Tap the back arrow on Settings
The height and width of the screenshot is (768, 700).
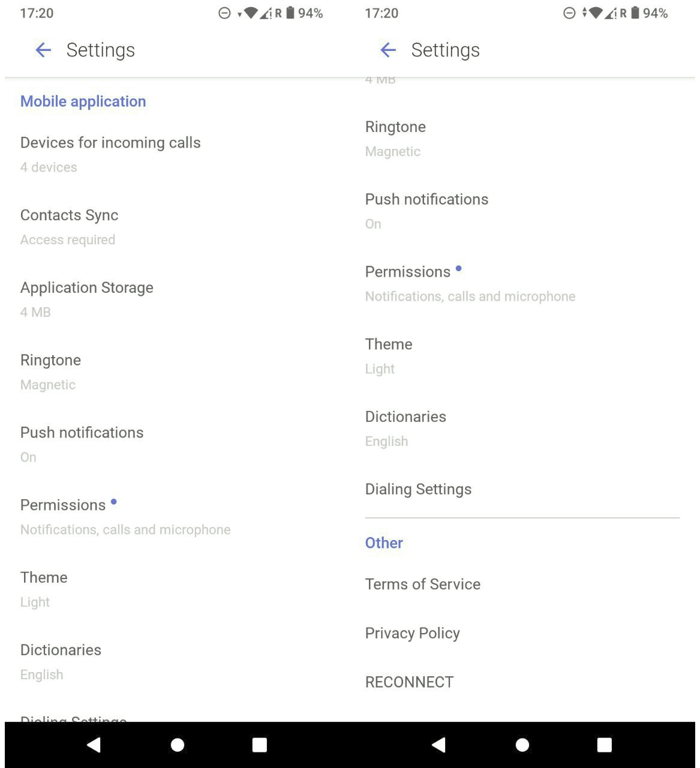point(43,50)
